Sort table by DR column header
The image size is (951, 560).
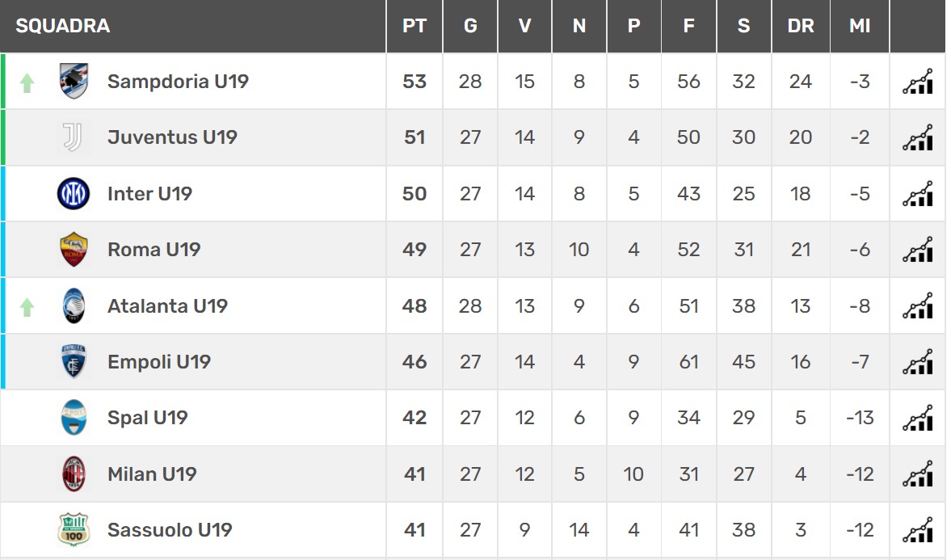click(801, 26)
